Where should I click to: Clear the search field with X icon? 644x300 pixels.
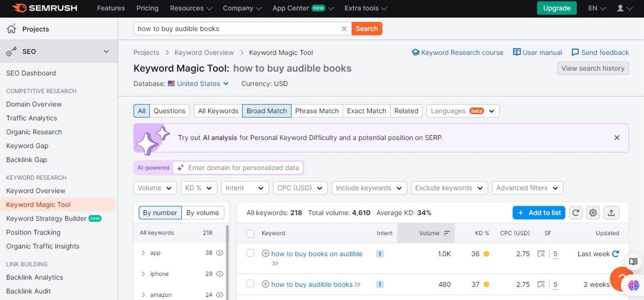344,29
